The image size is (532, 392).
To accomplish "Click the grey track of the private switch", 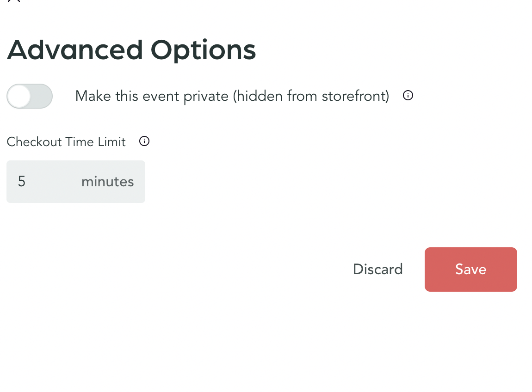I will [x=42, y=96].
